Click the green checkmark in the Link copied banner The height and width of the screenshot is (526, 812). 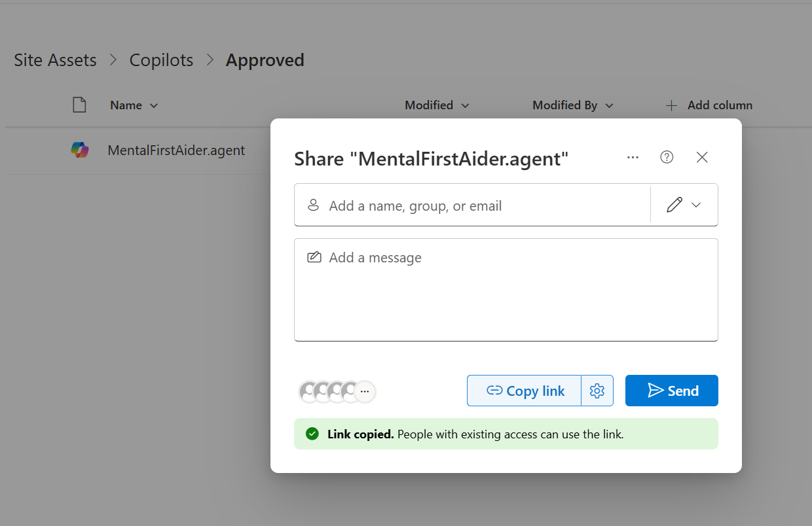pyautogui.click(x=312, y=433)
